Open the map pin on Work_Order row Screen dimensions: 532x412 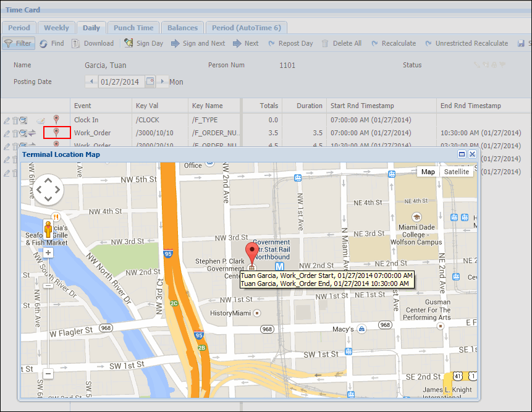(56, 132)
